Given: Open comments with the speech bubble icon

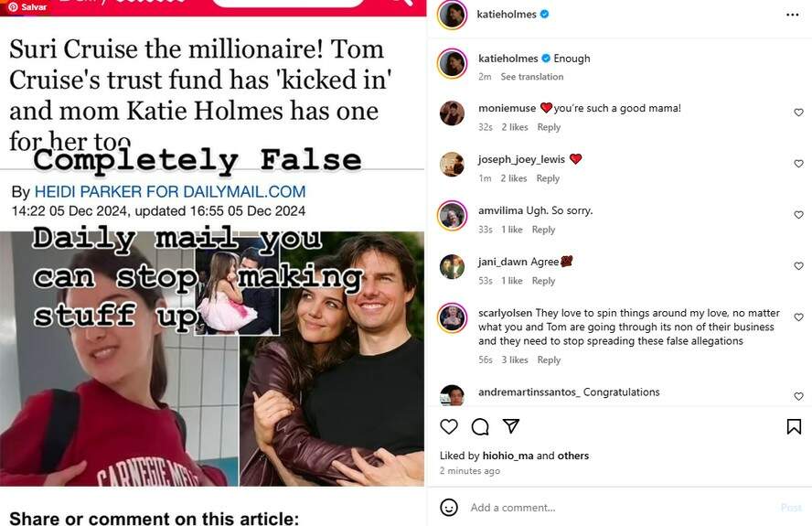Looking at the screenshot, I should pos(480,426).
